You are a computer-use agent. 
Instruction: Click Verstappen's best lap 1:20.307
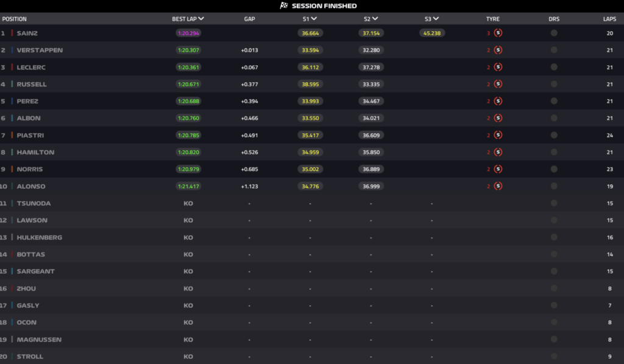[188, 50]
